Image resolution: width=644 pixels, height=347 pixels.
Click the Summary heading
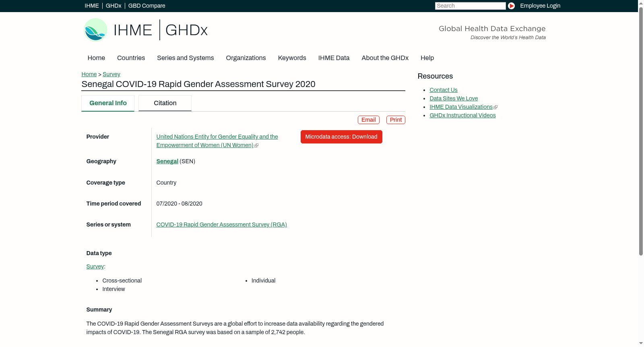click(99, 310)
